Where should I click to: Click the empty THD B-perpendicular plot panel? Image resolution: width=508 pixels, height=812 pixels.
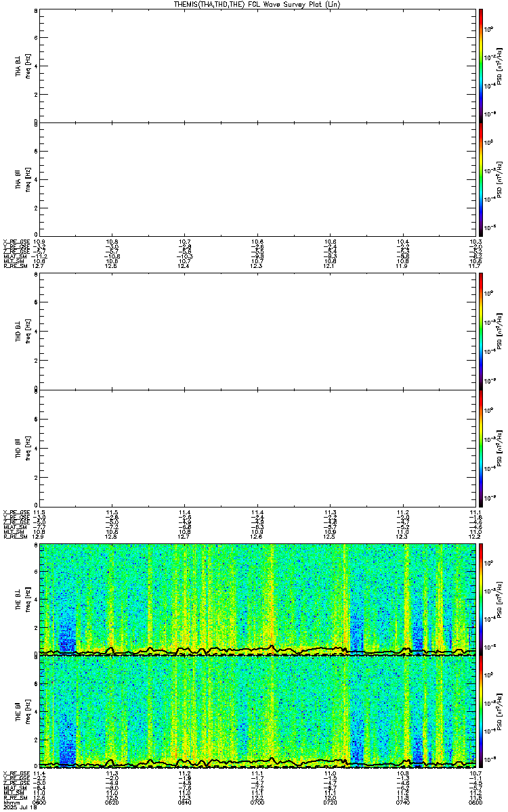[x=257, y=332]
